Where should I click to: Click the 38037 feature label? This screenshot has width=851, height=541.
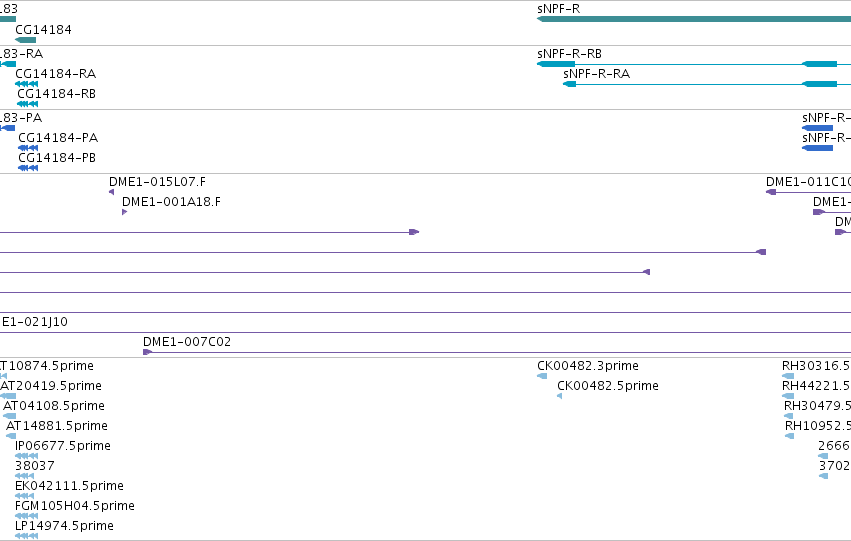35,466
